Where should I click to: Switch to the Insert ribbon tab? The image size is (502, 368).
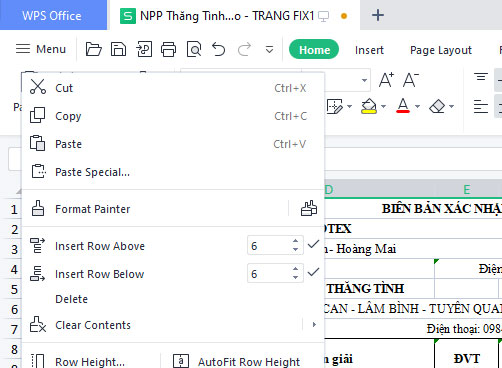[x=369, y=50]
